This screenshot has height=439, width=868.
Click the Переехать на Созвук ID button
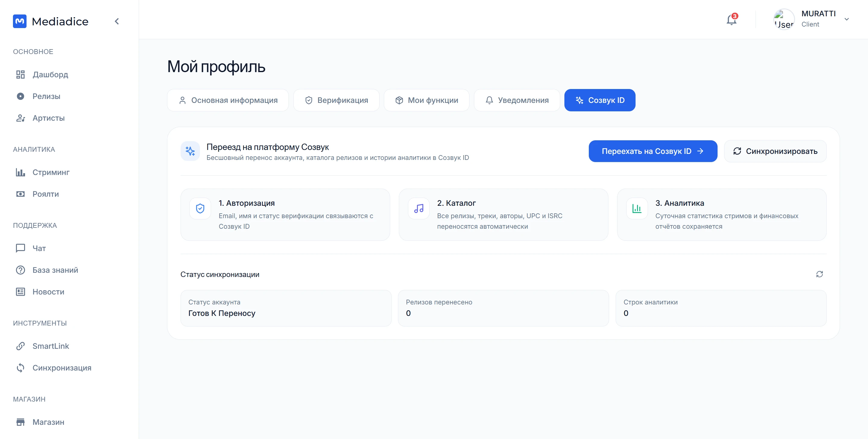(x=653, y=151)
